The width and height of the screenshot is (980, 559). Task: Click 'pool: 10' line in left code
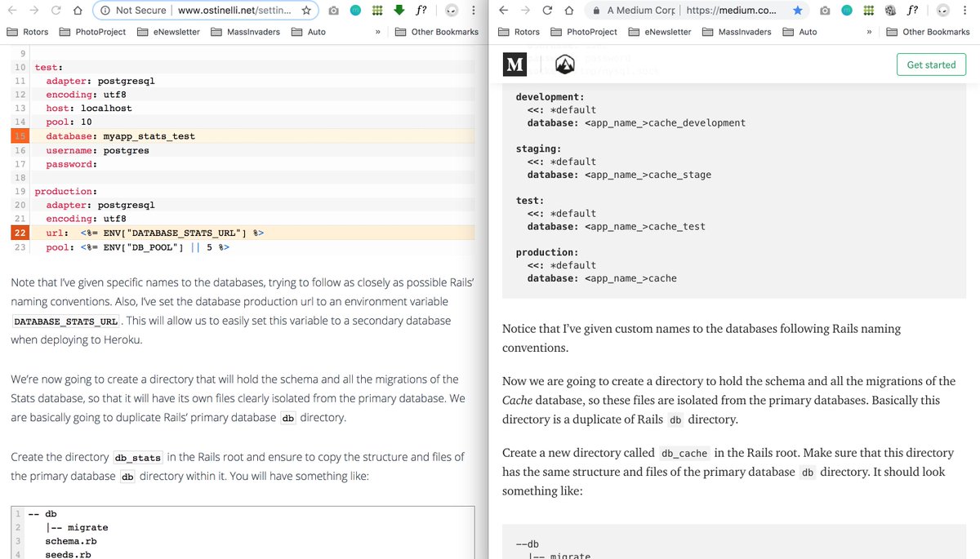coord(69,122)
